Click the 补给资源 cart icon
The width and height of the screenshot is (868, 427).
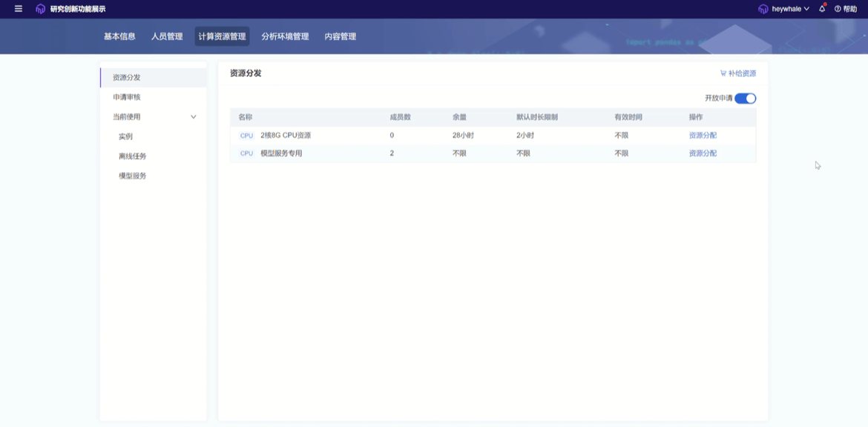[723, 73]
